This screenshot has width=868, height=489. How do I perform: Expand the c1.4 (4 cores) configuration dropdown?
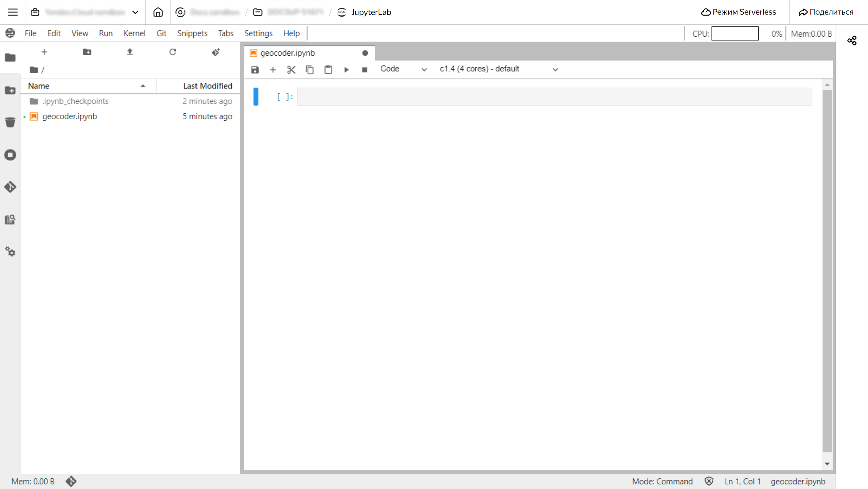coord(498,69)
